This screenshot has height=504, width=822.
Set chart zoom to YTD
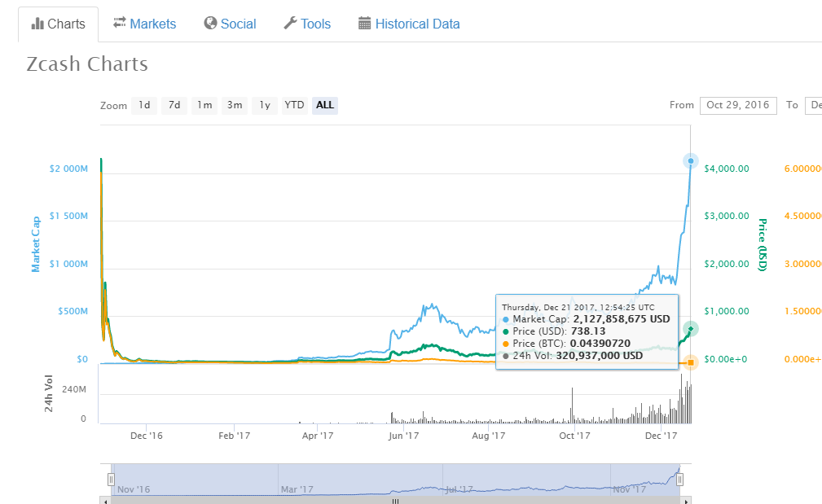click(295, 105)
